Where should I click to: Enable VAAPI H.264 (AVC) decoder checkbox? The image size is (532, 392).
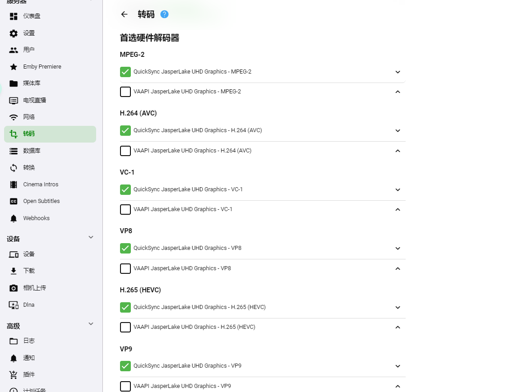pos(125,151)
